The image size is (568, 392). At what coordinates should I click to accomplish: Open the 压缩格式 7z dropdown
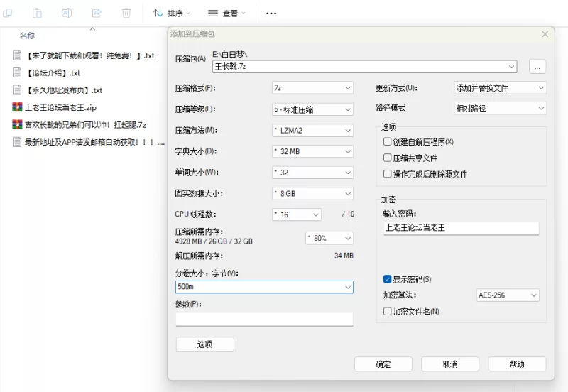pos(312,88)
